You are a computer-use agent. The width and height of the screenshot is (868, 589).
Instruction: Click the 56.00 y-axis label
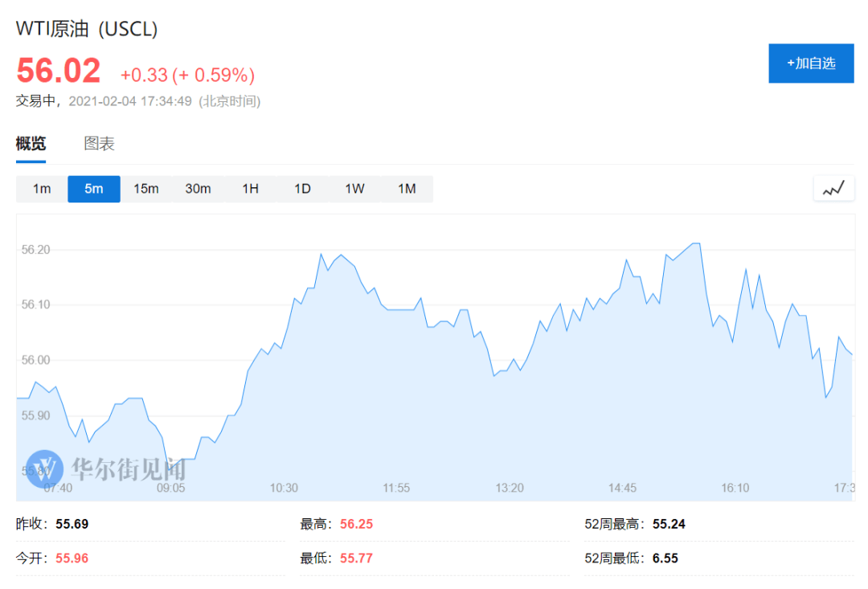36,360
